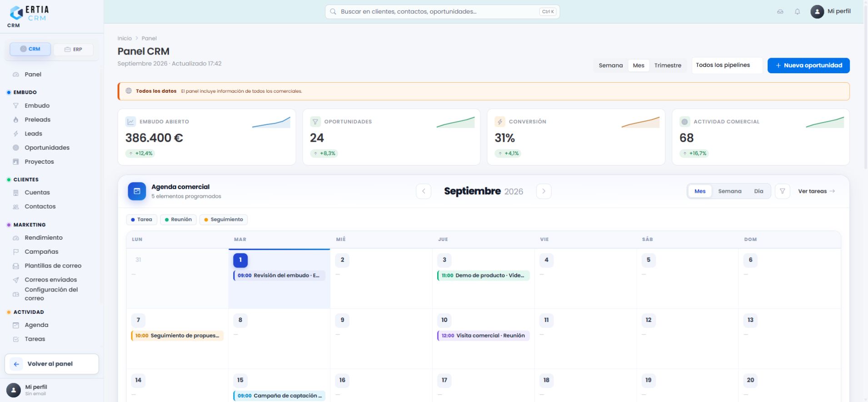Click the Inicio breadcrumb link
The height and width of the screenshot is (402, 868).
(125, 39)
